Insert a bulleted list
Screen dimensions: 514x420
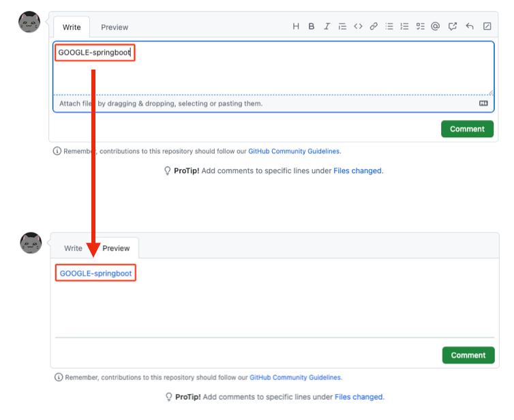389,26
